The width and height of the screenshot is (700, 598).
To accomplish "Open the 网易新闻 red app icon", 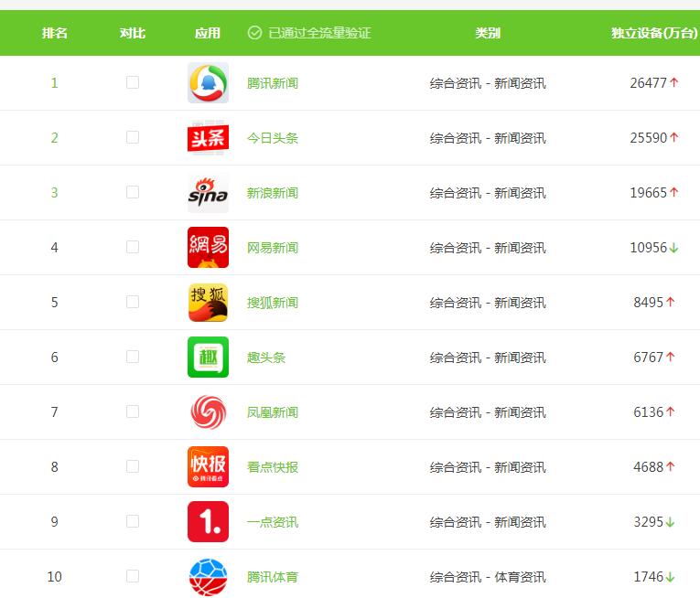I will tap(208, 247).
